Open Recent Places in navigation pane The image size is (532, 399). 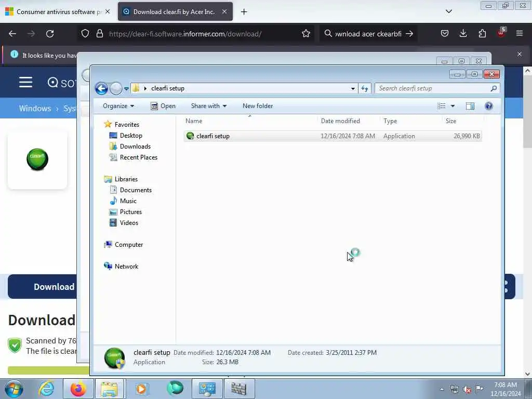[x=138, y=157]
